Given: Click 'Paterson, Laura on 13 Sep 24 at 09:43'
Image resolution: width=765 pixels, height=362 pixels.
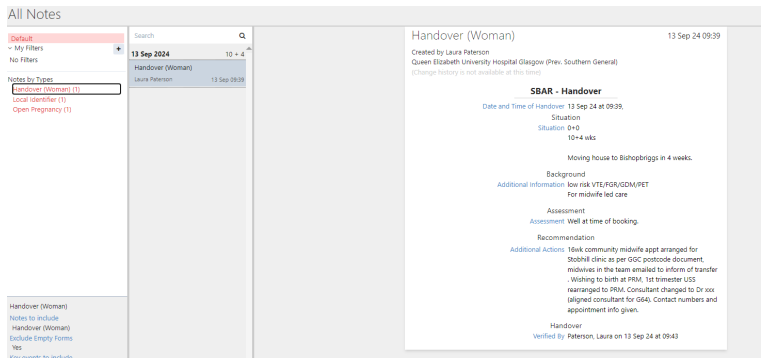Looking at the screenshot, I should [x=623, y=336].
